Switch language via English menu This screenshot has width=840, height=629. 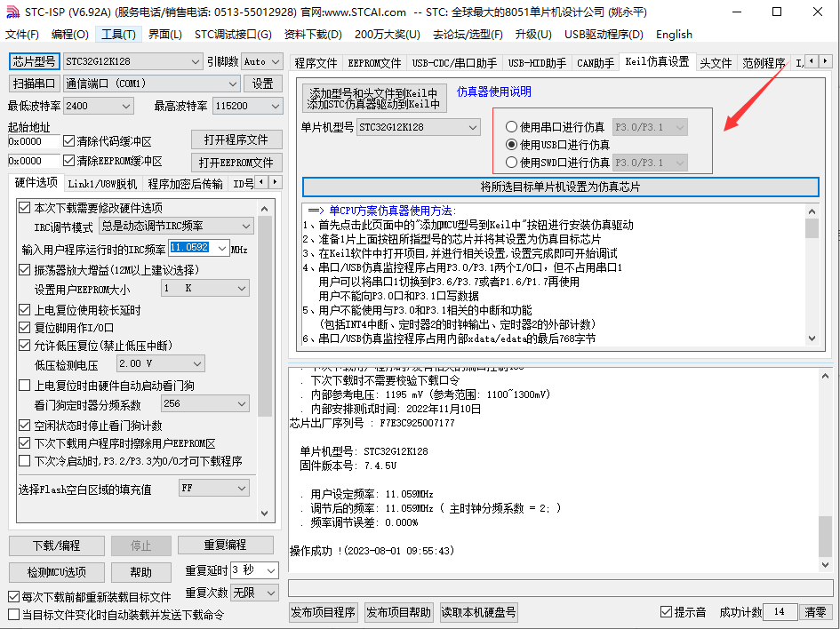point(674,35)
